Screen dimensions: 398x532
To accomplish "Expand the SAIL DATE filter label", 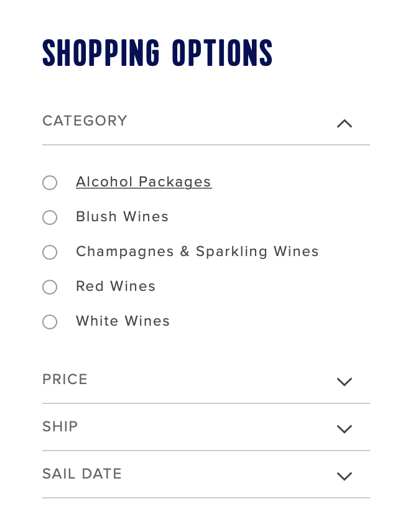I will pyautogui.click(x=82, y=474).
